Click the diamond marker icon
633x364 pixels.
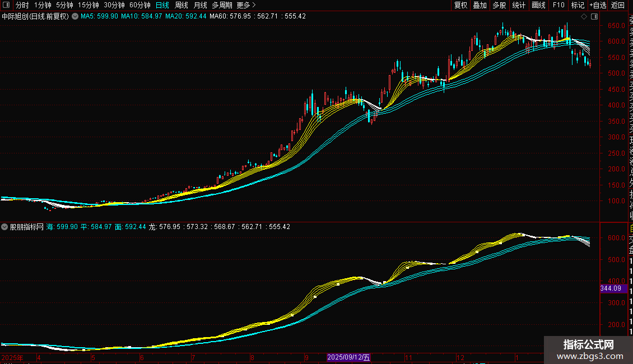(x=584, y=17)
